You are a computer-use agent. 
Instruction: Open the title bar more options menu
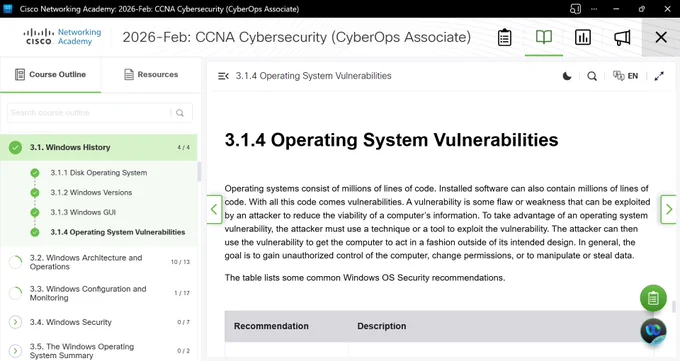point(594,9)
